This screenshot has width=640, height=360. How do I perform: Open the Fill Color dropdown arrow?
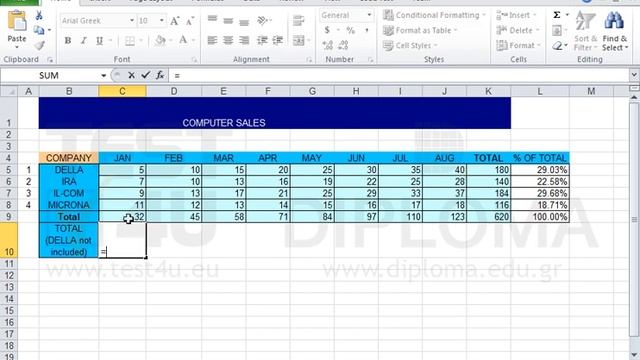tap(170, 40)
